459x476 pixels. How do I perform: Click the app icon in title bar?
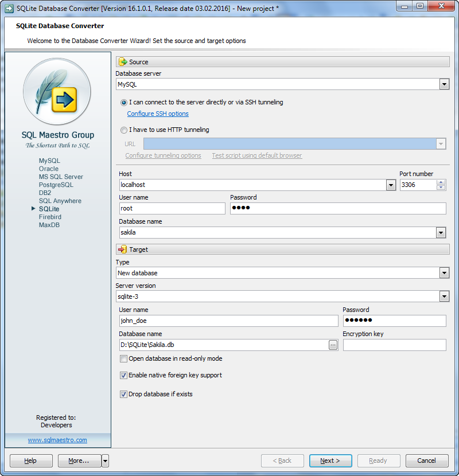pos(9,9)
